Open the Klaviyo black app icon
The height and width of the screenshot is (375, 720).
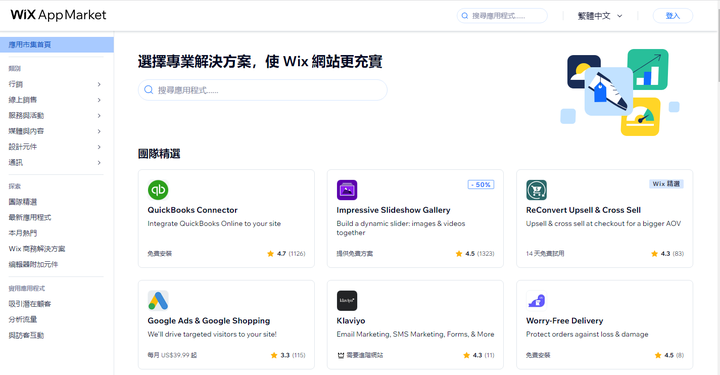coord(347,301)
